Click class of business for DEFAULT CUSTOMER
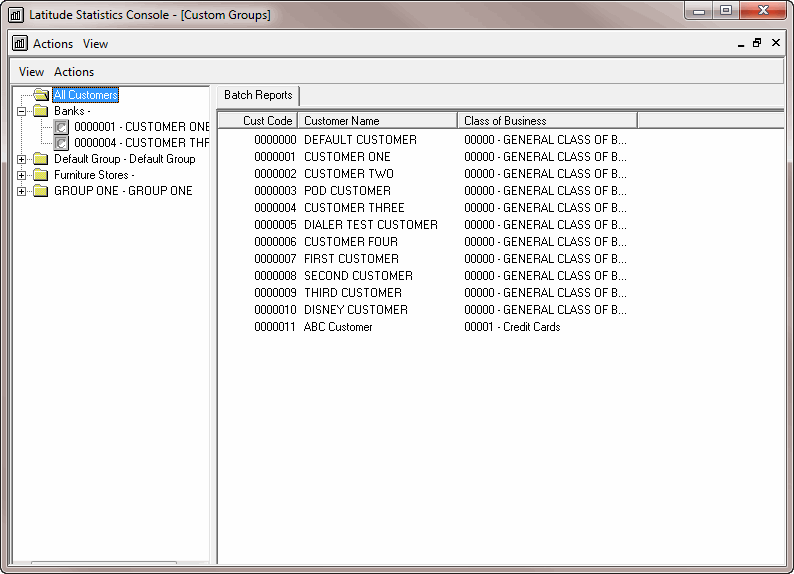 [545, 140]
